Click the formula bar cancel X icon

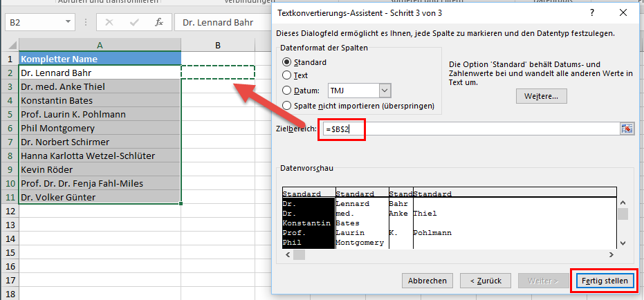(109, 22)
